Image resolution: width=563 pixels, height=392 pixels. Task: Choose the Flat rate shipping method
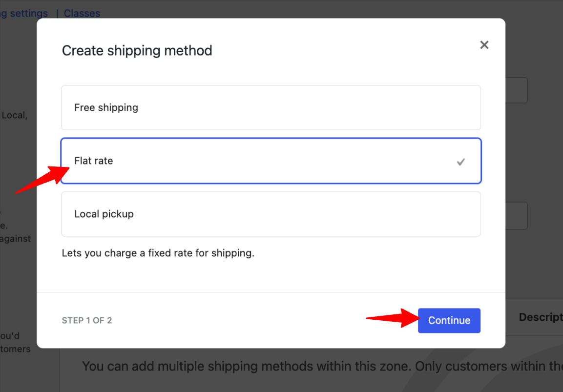pos(271,161)
